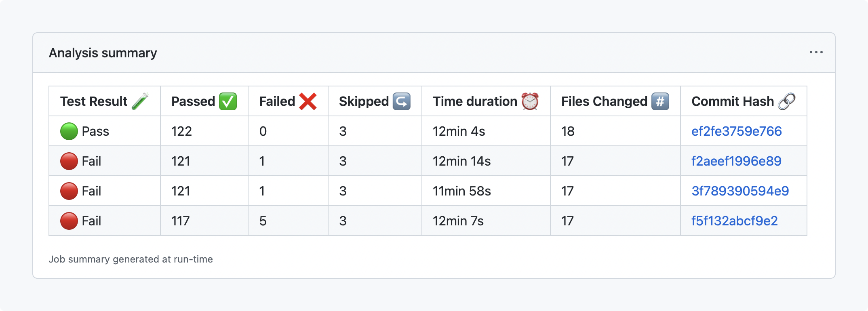868x311 pixels.
Task: Click the green checkmark Passed icon
Action: [x=228, y=101]
